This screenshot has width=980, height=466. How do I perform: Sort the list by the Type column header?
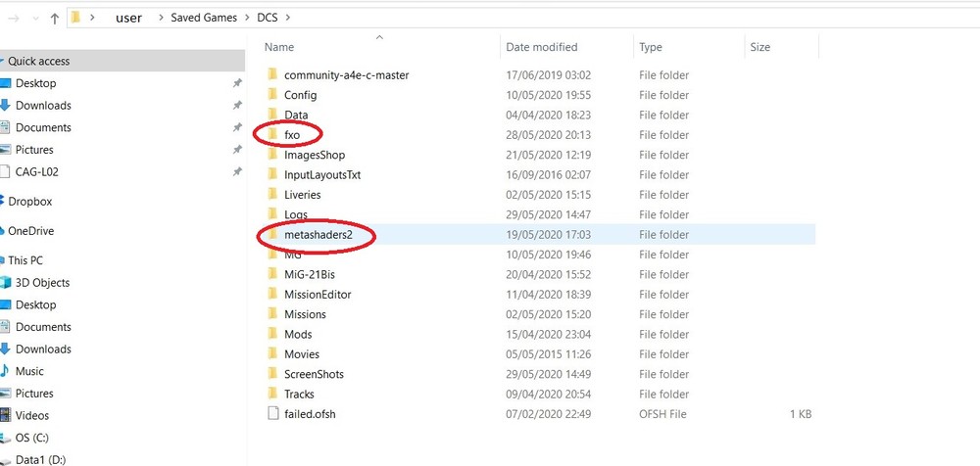651,47
